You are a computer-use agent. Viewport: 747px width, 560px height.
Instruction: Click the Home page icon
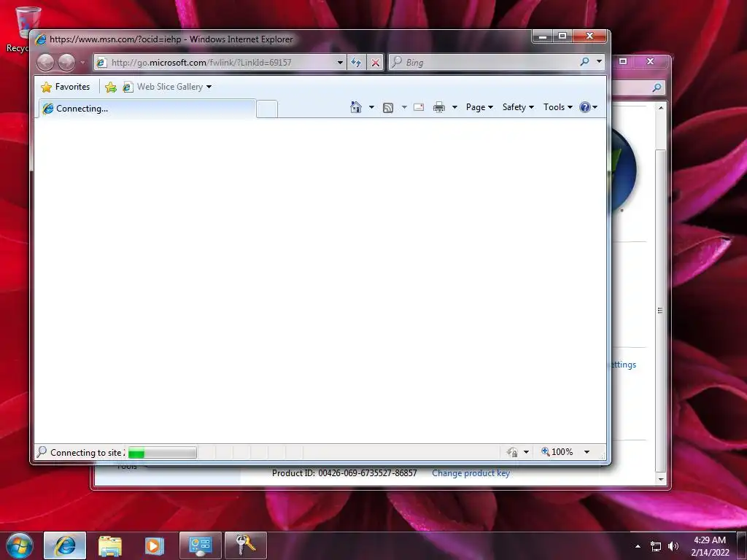coord(356,107)
